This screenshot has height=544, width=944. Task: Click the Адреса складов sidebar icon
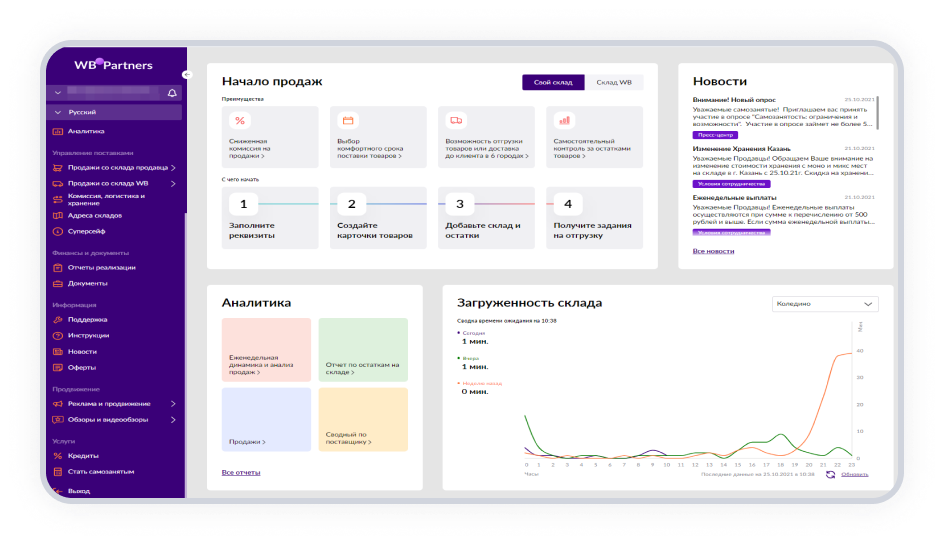point(58,215)
